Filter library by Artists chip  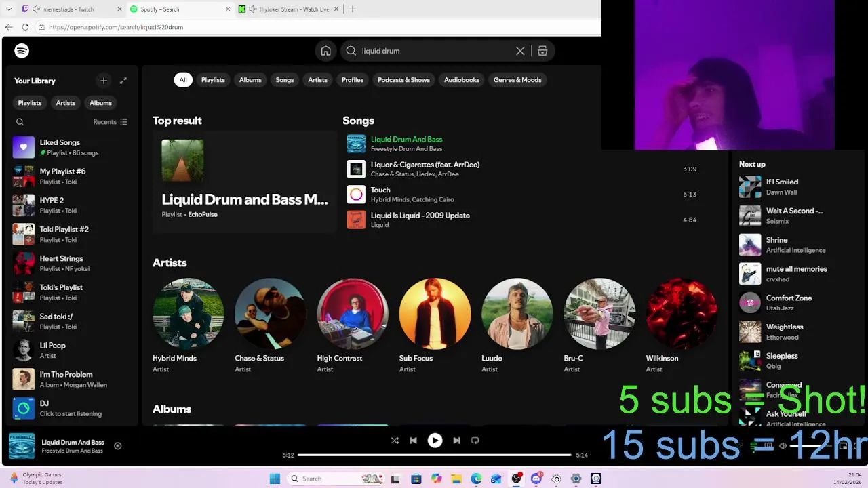point(66,103)
